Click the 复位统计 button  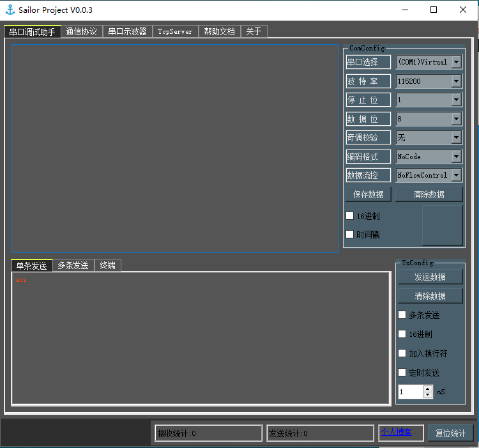pos(451,433)
